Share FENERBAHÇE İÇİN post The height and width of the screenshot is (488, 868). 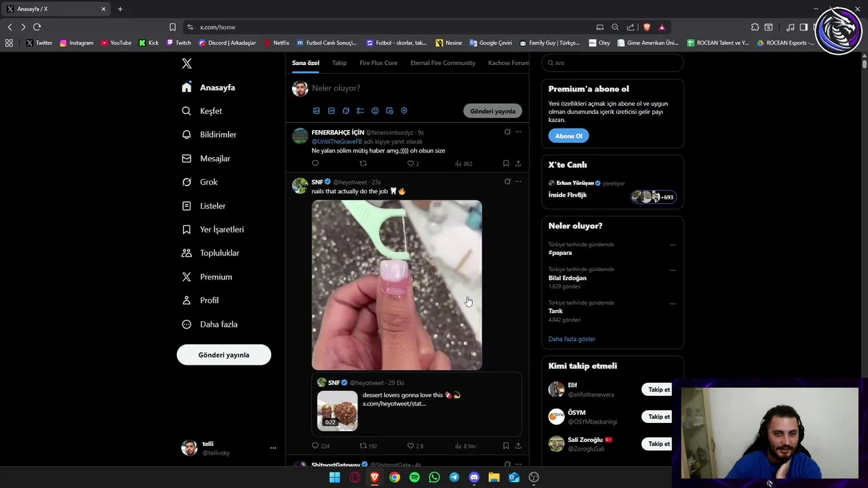518,163
